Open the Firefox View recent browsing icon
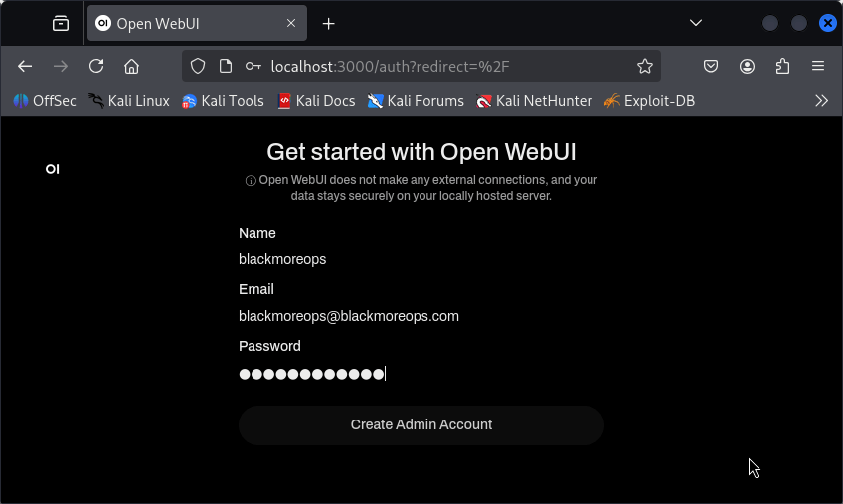This screenshot has height=504, width=843. (x=61, y=24)
